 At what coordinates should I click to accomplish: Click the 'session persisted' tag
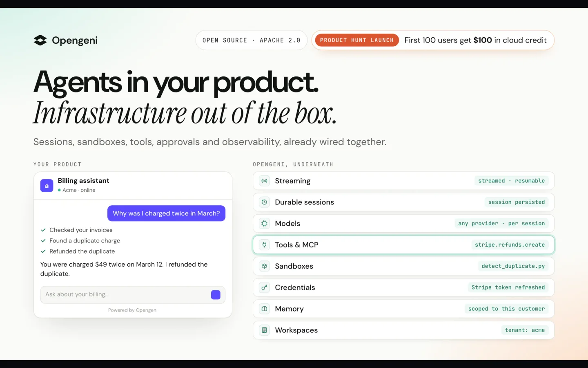517,202
